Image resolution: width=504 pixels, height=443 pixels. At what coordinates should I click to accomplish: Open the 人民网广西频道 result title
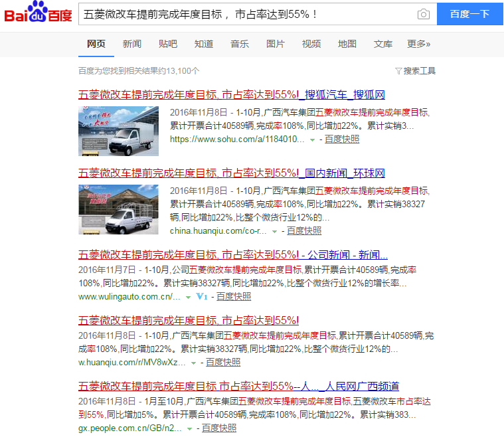point(238,386)
